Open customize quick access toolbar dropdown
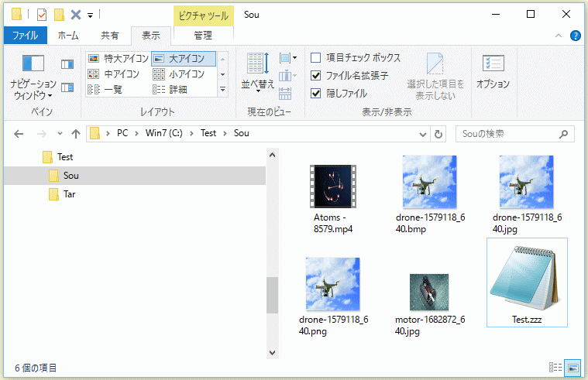Image resolution: width=588 pixels, height=380 pixels. [x=90, y=15]
